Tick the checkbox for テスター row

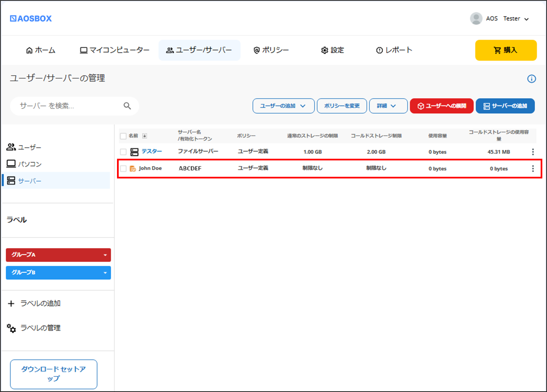(123, 152)
